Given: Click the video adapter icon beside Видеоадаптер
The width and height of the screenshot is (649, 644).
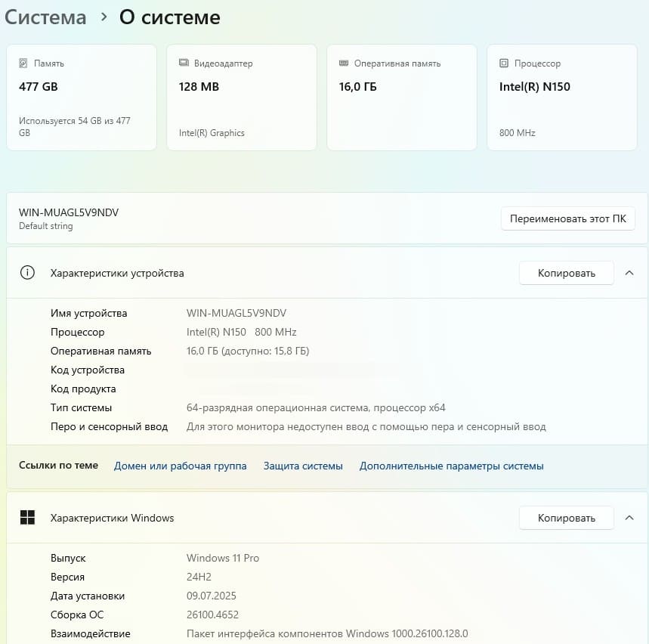Looking at the screenshot, I should coord(184,63).
